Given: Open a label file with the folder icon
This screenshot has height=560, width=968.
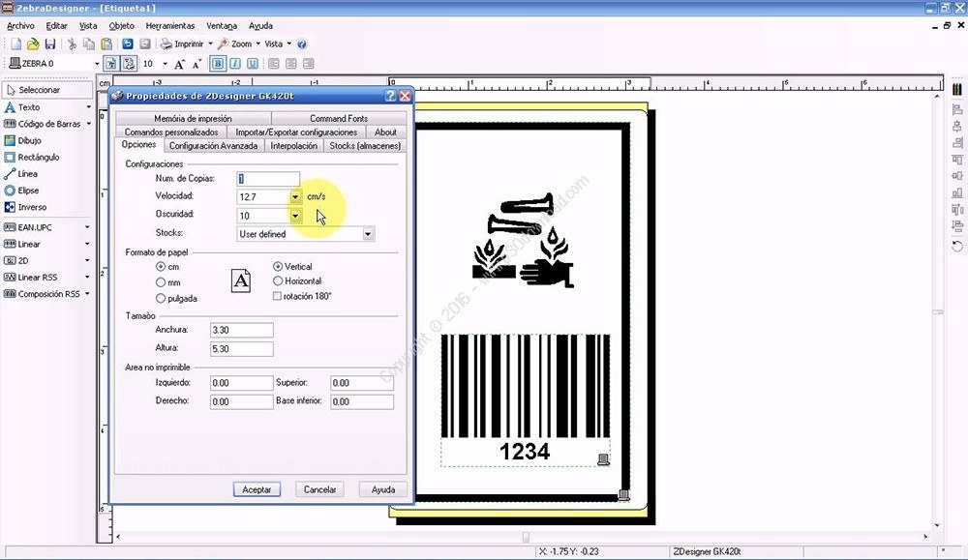Looking at the screenshot, I should coord(33,44).
